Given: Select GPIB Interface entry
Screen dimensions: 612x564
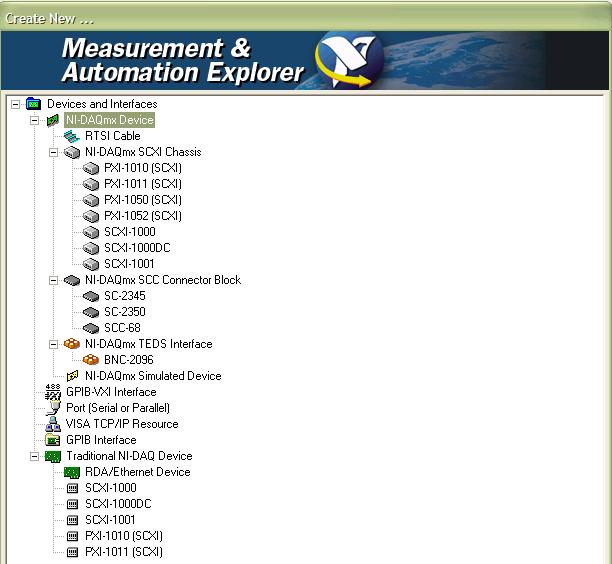Looking at the screenshot, I should (x=101, y=440).
